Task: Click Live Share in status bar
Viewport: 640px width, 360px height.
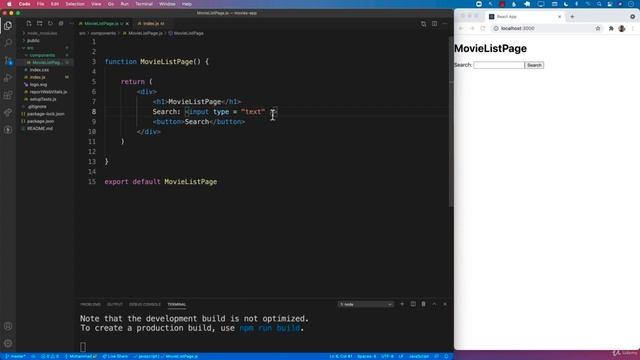Action: click(115, 356)
